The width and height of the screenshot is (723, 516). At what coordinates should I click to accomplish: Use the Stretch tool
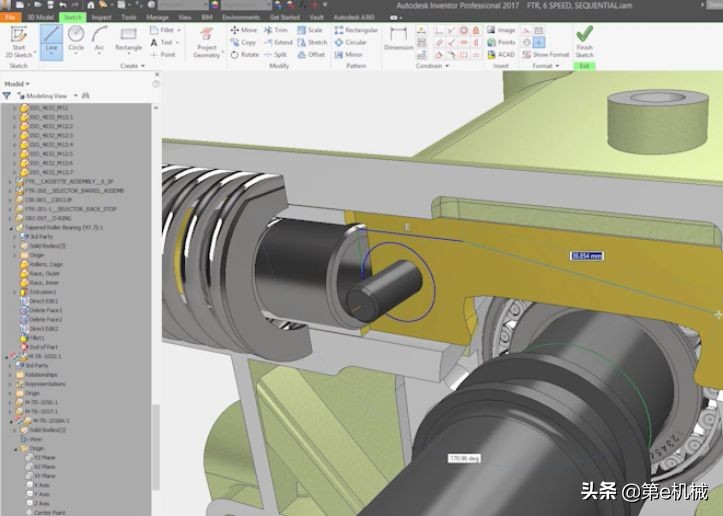312,42
